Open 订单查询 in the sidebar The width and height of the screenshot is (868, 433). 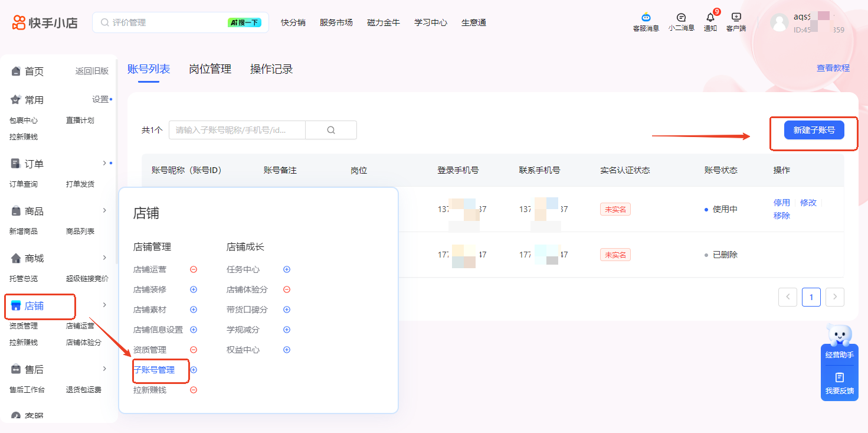24,184
